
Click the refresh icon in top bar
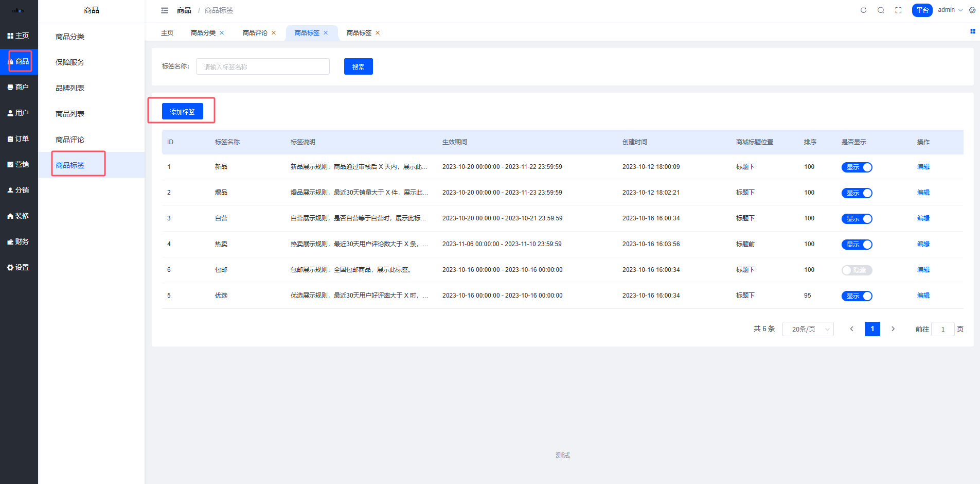click(x=863, y=10)
